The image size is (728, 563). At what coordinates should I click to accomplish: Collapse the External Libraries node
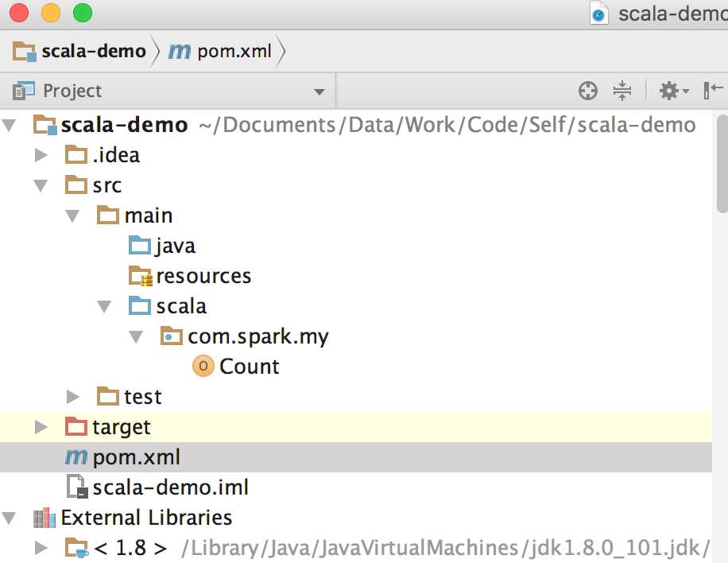10,518
